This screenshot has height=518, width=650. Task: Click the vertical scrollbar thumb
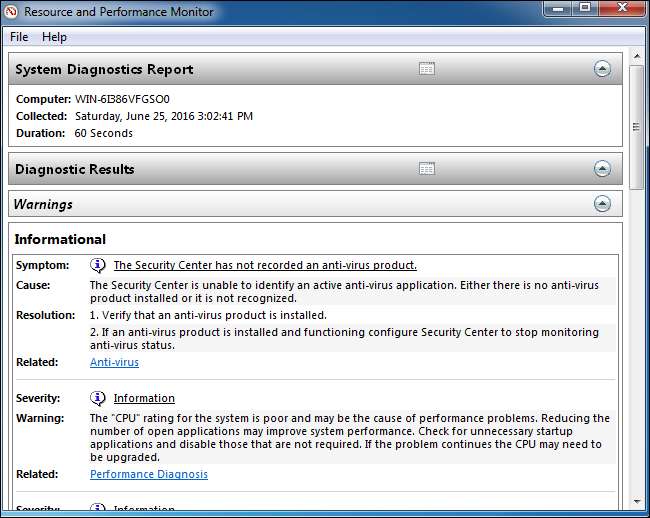coord(636,127)
